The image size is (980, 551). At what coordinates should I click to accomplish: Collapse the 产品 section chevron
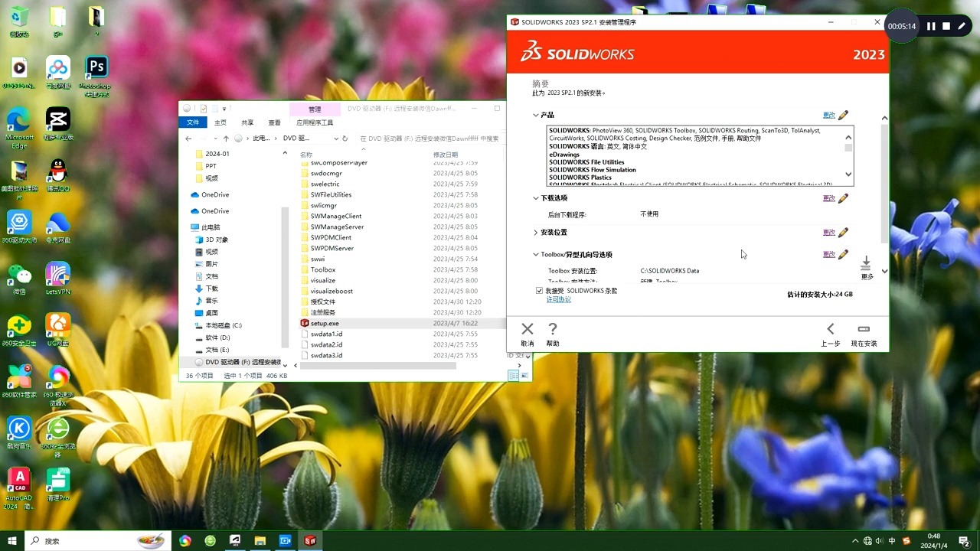536,116
